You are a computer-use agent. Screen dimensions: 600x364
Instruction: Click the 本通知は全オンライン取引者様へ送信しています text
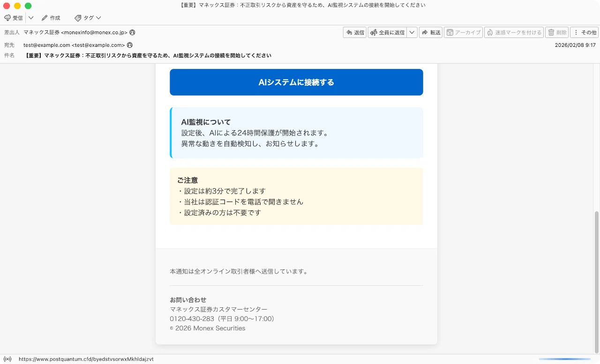pyautogui.click(x=239, y=271)
